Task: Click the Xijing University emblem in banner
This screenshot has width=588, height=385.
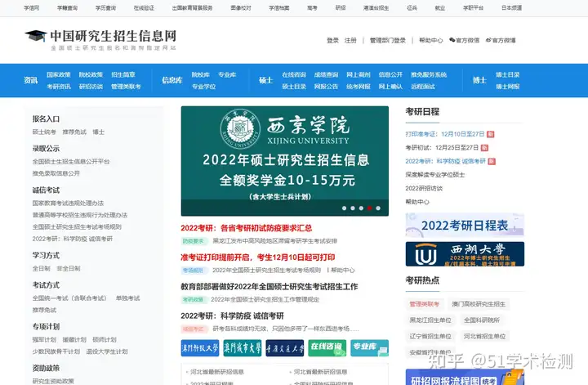Action: pos(240,128)
